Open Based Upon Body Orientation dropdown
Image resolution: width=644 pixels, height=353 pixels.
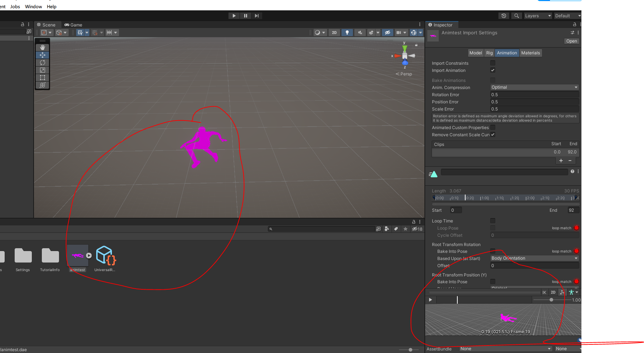534,258
